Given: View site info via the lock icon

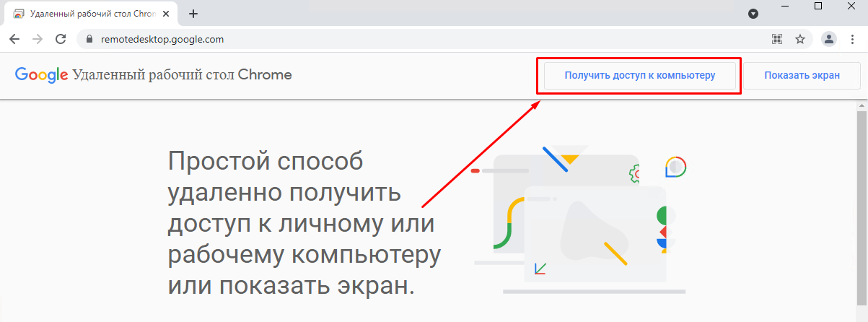Looking at the screenshot, I should click(x=89, y=39).
